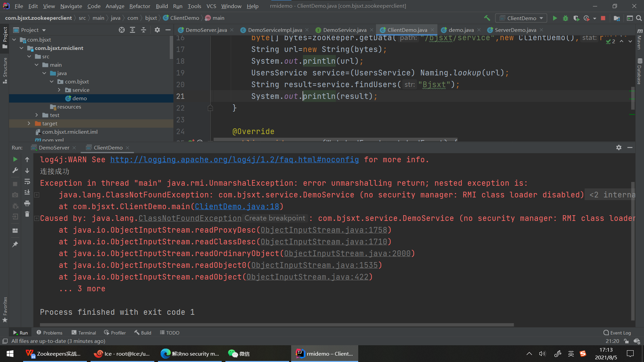Open run configuration wrench icon
644x362 pixels.
[15, 170]
